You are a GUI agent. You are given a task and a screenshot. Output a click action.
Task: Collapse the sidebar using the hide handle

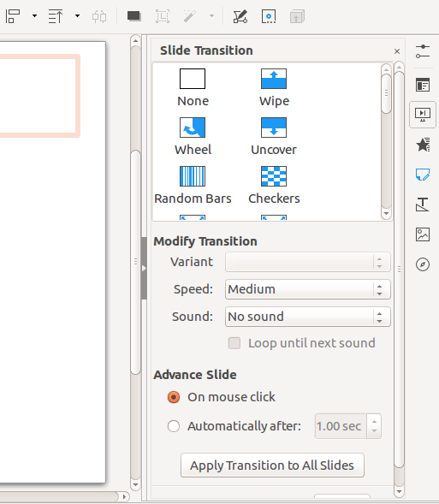(x=144, y=268)
